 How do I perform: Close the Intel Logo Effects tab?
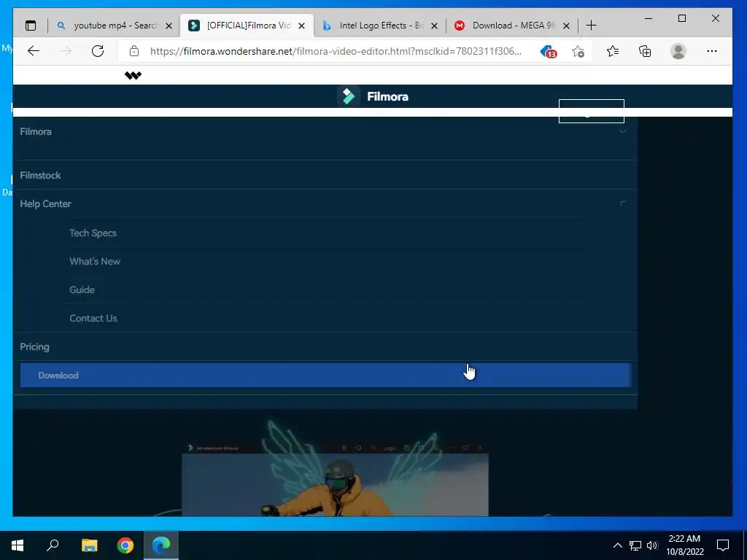point(434,26)
